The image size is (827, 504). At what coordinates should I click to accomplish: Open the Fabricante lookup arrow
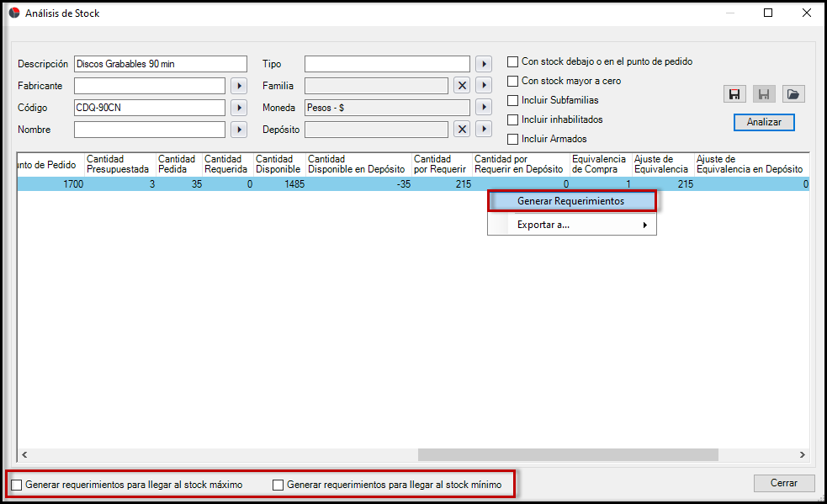coord(239,86)
